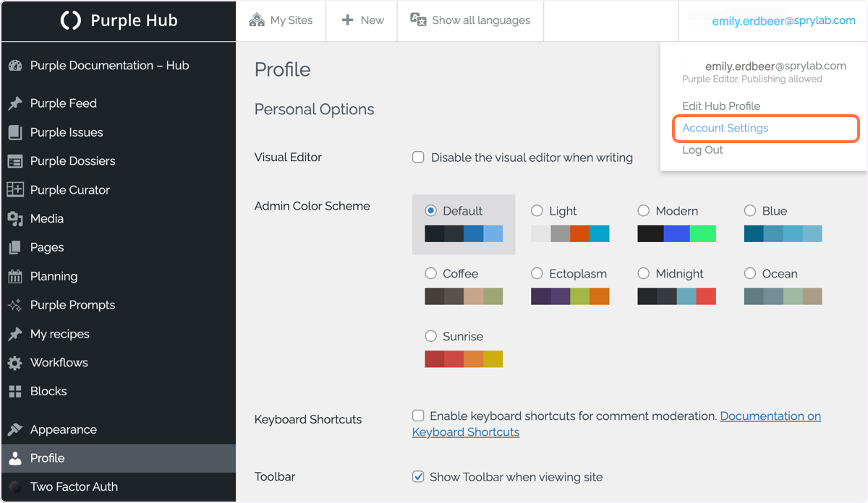The height and width of the screenshot is (503, 868).
Task: Click the Workflows gear icon
Action: coord(15,363)
